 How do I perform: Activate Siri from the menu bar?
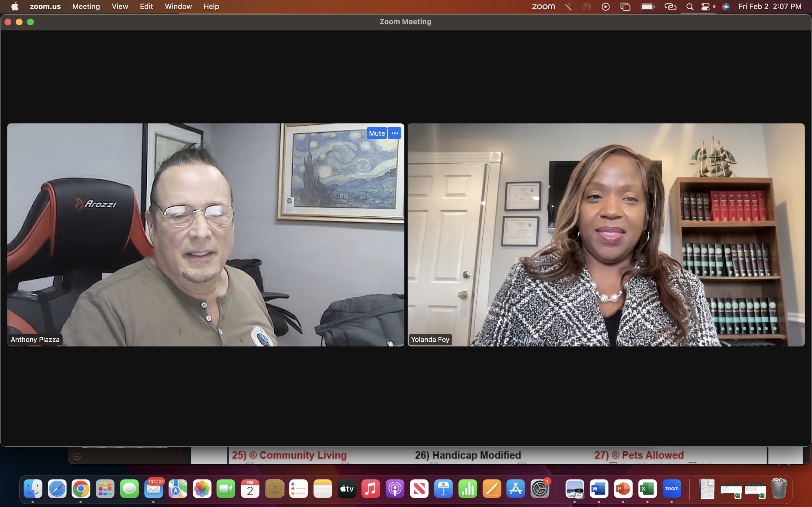(726, 6)
